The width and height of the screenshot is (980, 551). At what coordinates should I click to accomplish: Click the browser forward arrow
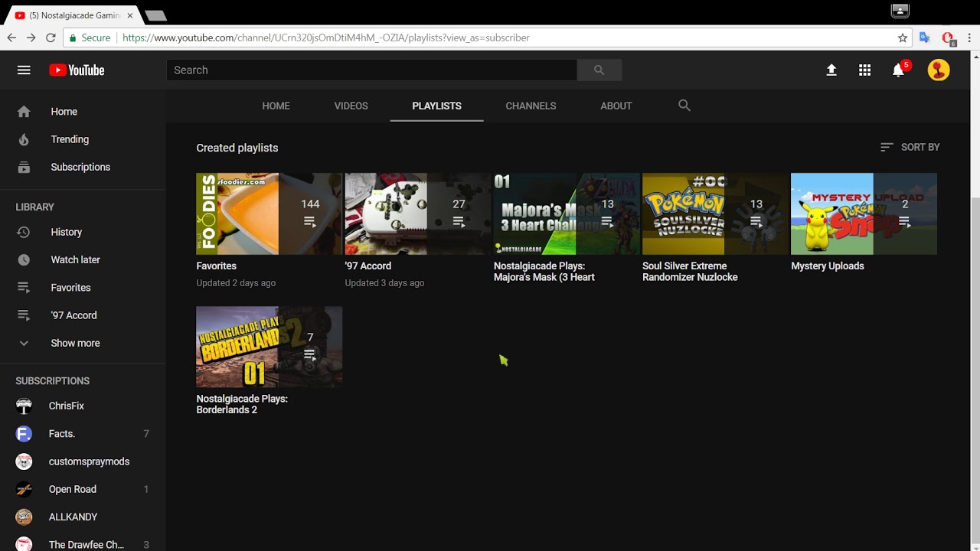pos(31,37)
